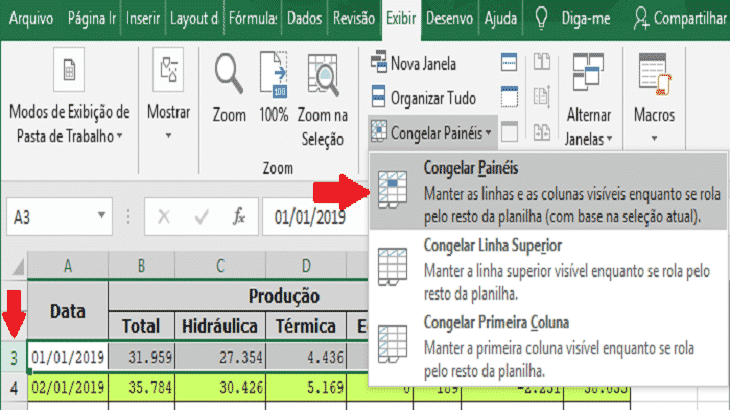Open the Inserir ribbon tab
Image resolution: width=730 pixels, height=410 pixels.
coord(142,19)
